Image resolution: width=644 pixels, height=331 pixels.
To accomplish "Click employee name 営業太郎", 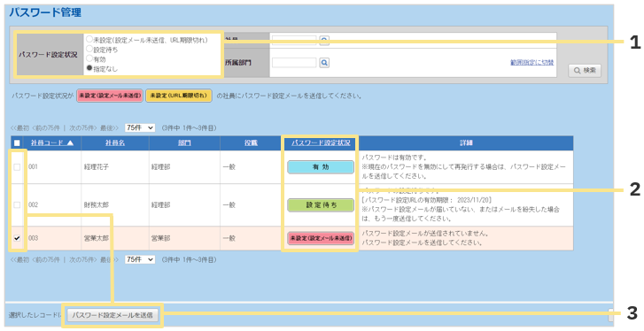I will 97,238.
